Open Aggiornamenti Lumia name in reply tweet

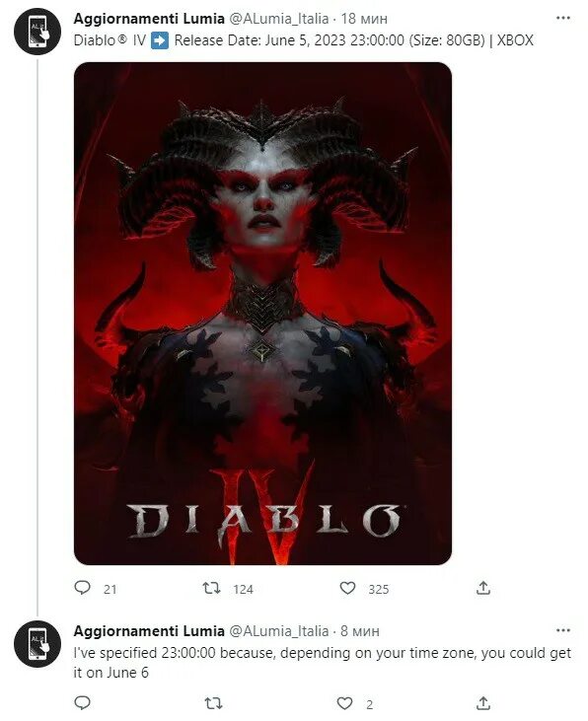[149, 631]
